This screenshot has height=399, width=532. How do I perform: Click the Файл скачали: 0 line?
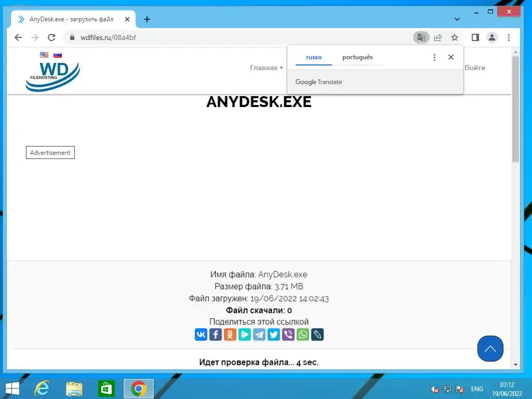click(259, 311)
